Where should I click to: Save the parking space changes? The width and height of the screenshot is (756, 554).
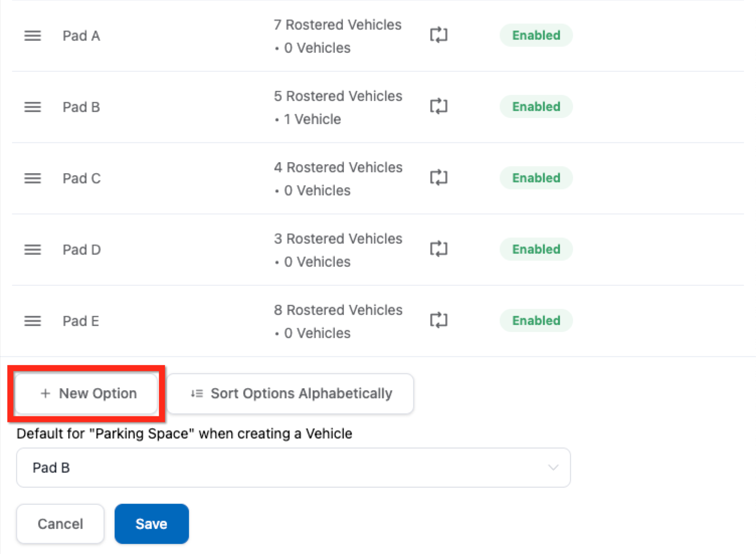point(151,524)
